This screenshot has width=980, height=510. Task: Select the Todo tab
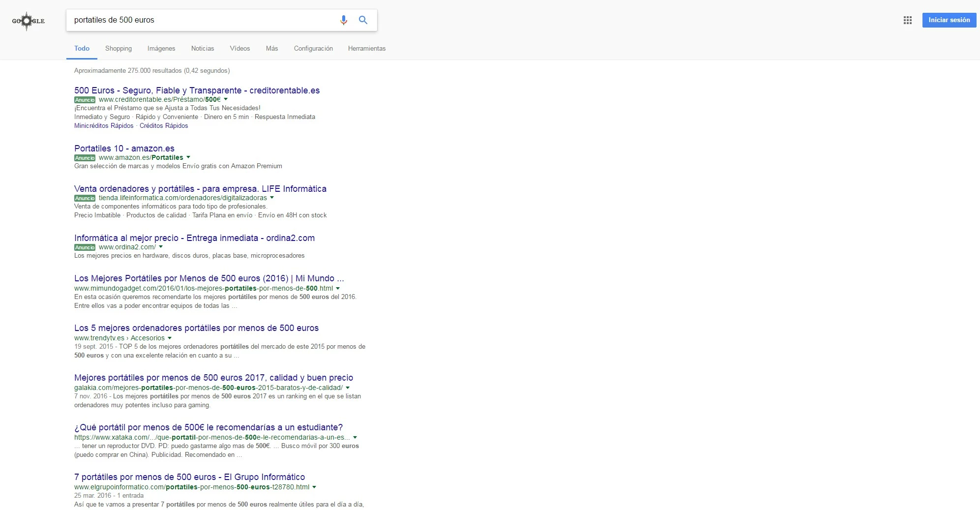click(82, 48)
